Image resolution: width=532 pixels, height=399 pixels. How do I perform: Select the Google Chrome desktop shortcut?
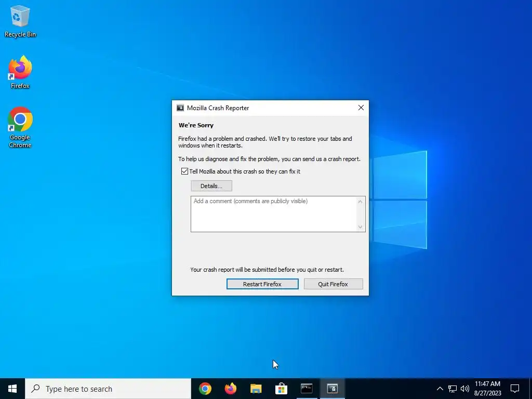20,127
